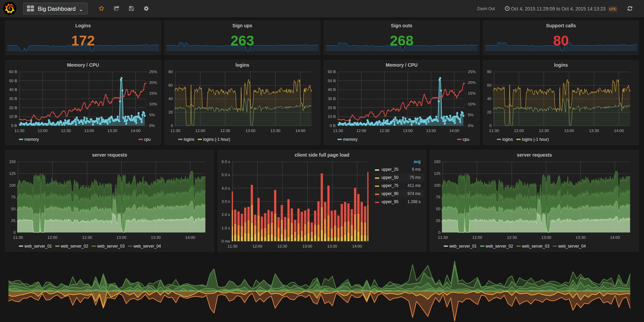Click the dashboard grid icon beside the title
The height and width of the screenshot is (322, 644).
tap(30, 8)
